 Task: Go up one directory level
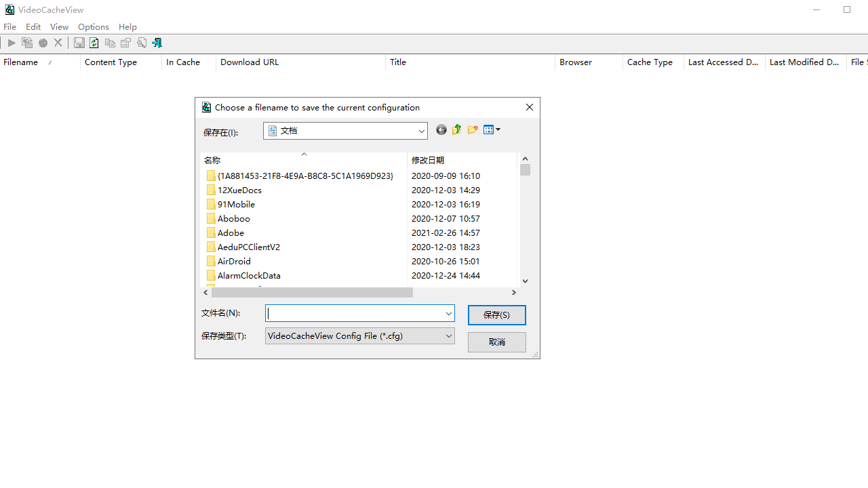[456, 130]
